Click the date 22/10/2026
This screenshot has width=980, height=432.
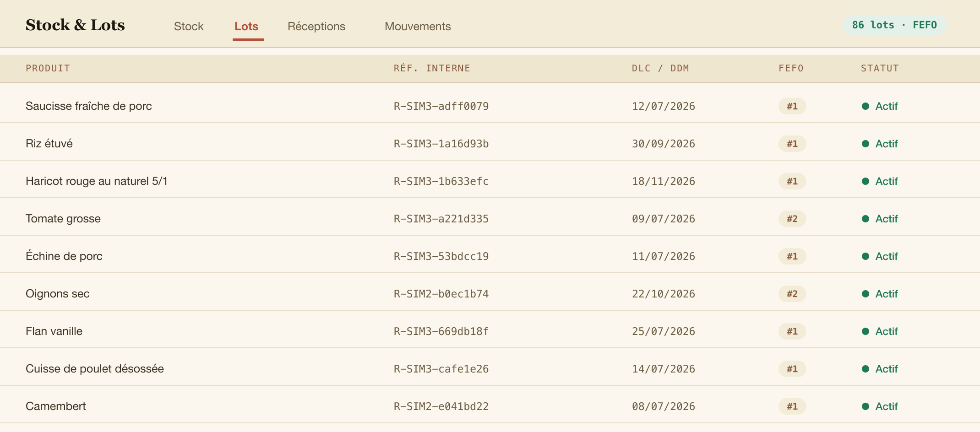click(664, 294)
